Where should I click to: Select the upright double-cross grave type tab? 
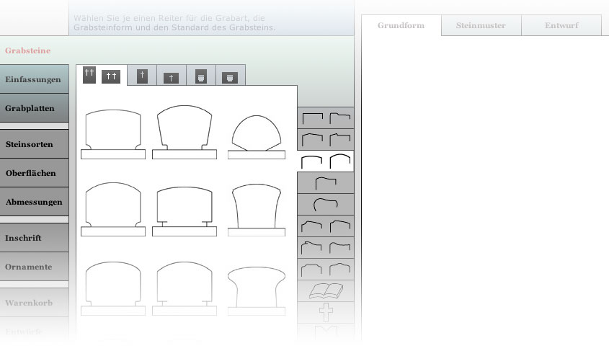89,75
